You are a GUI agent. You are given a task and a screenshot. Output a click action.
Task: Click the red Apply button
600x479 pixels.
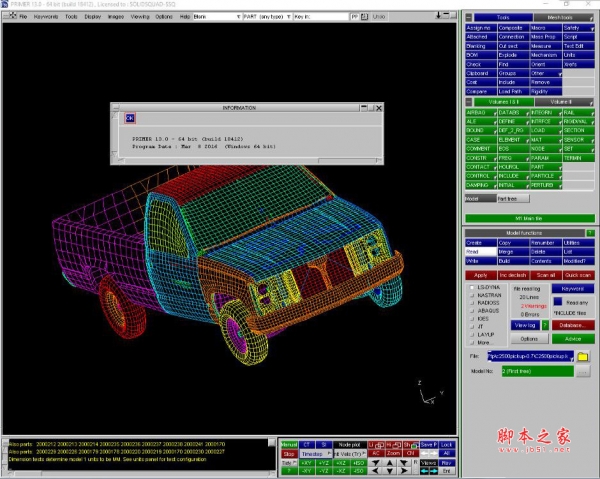click(x=480, y=274)
